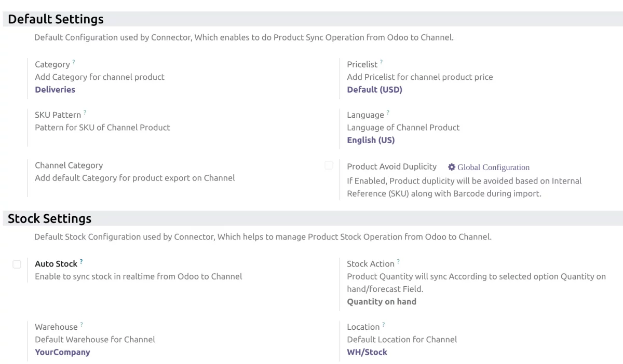Click the Stock Settings section header
Viewport: 623px width, 364px height.
tap(50, 218)
